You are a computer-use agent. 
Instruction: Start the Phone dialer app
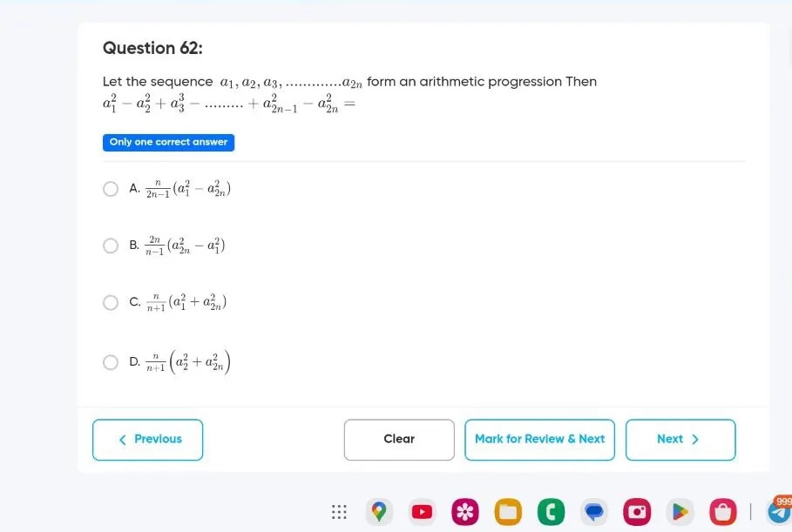[x=551, y=512]
